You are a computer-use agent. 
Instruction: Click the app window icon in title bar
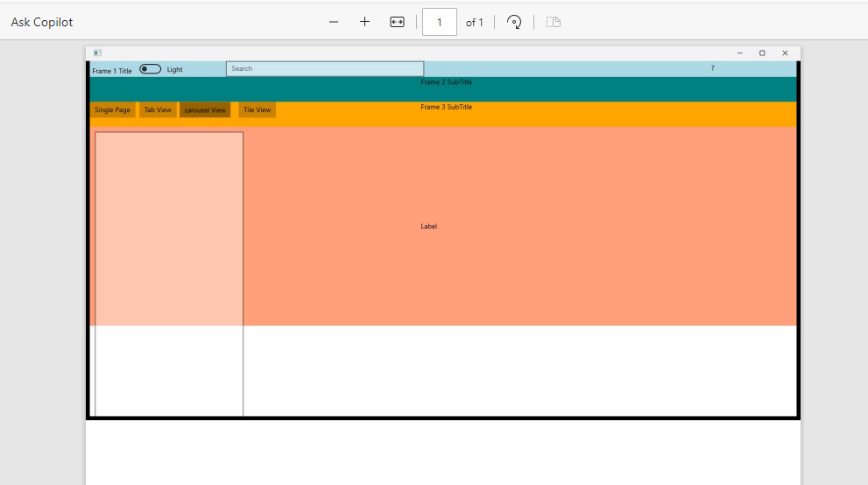tap(97, 53)
